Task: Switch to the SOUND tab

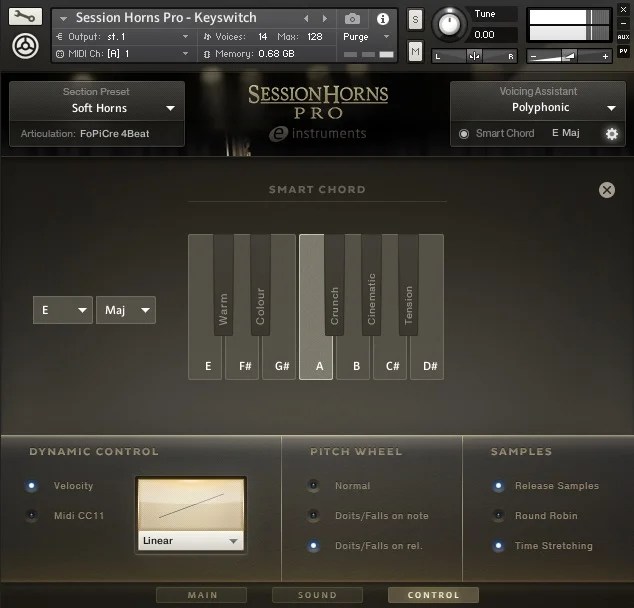Action: [x=317, y=595]
